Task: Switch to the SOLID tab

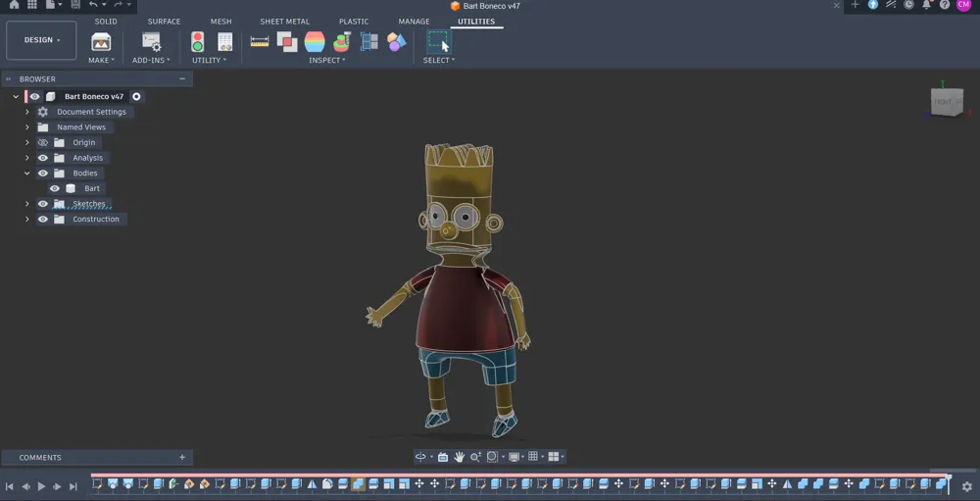Action: tap(106, 22)
